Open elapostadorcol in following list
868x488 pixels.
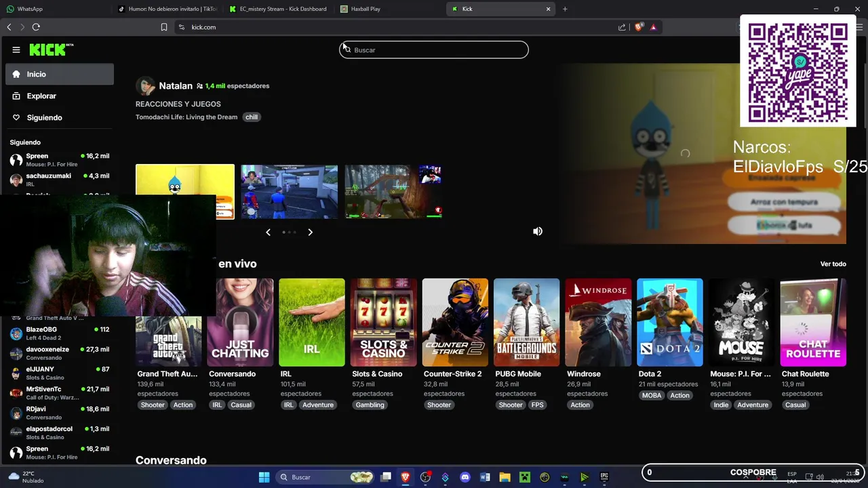point(60,433)
